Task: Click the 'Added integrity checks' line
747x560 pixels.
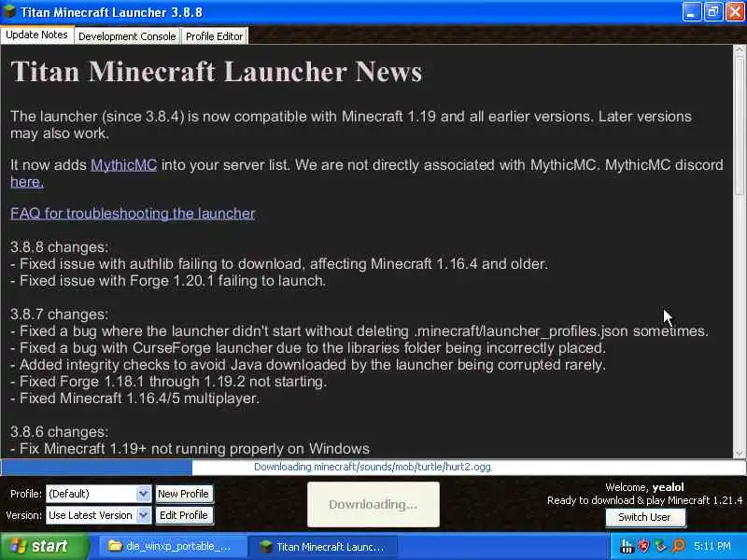Action: (308, 365)
